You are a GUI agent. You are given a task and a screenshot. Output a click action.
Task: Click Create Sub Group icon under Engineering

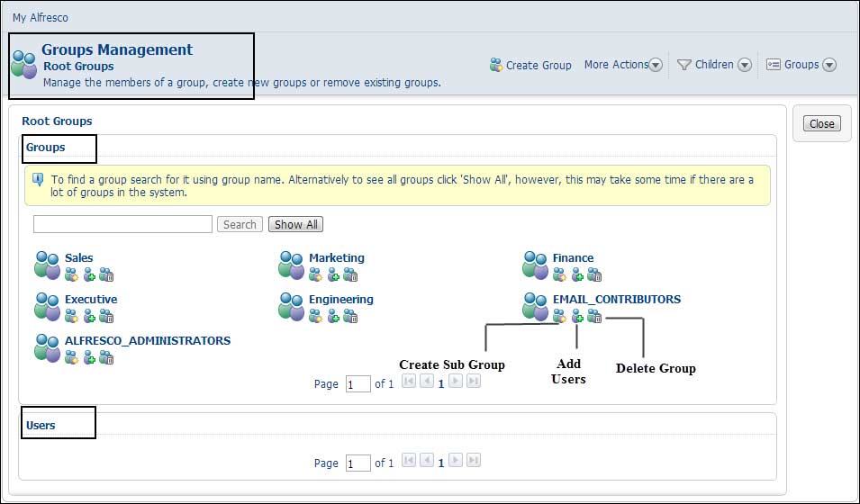(x=315, y=317)
